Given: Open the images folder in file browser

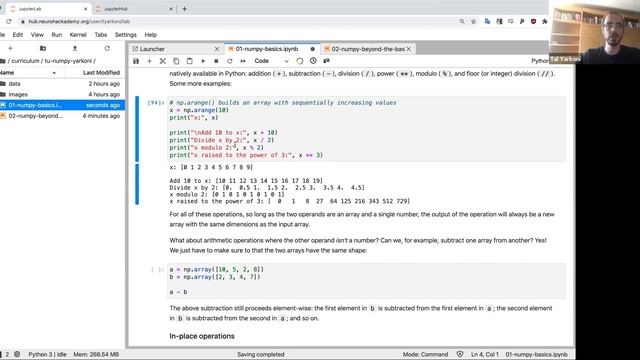Looking at the screenshot, I should tap(62, 94).
